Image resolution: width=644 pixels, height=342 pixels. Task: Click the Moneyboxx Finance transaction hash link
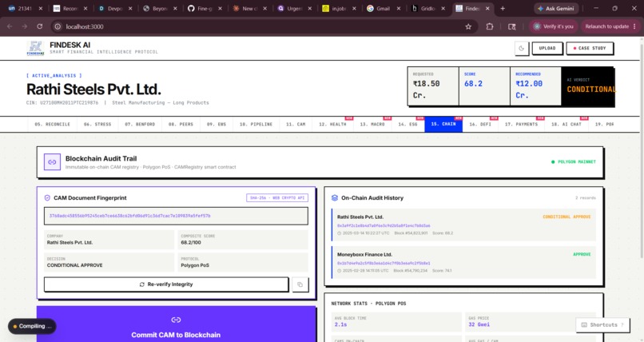(x=384, y=263)
